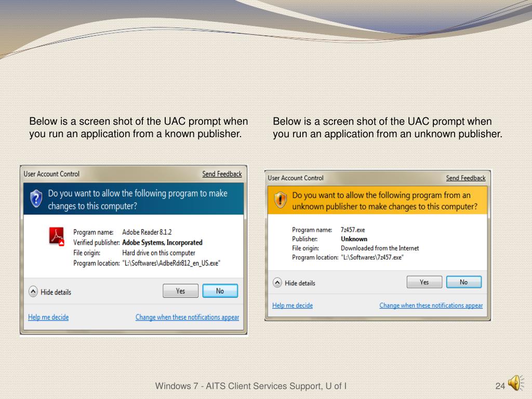
Task: Follow Help me decide link, Adobe dialog
Action: (x=48, y=317)
